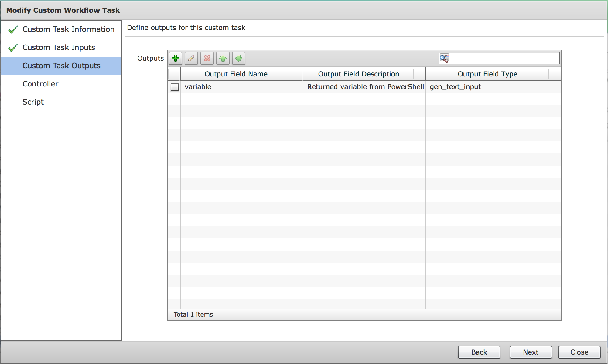608x364 pixels.
Task: Click the Next button
Action: [x=531, y=352]
